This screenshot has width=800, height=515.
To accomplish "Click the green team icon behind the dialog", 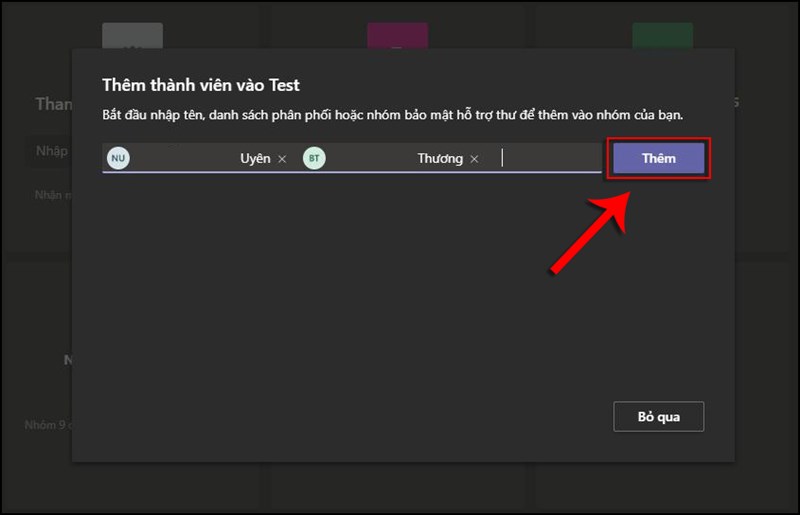I will (662, 35).
